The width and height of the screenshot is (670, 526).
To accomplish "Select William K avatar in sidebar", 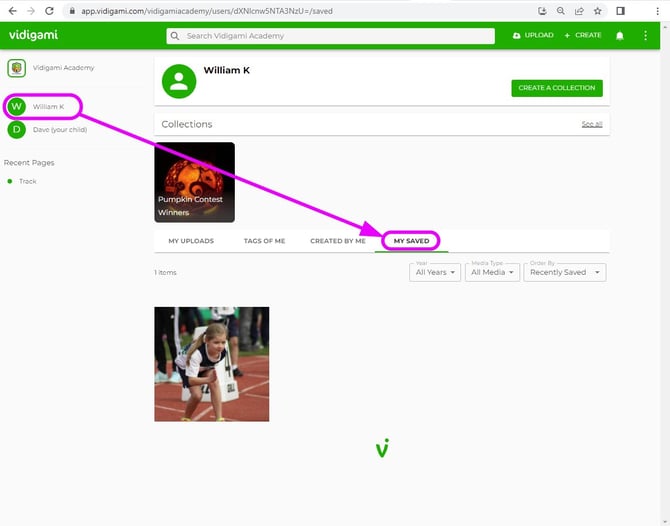I will coord(16,106).
